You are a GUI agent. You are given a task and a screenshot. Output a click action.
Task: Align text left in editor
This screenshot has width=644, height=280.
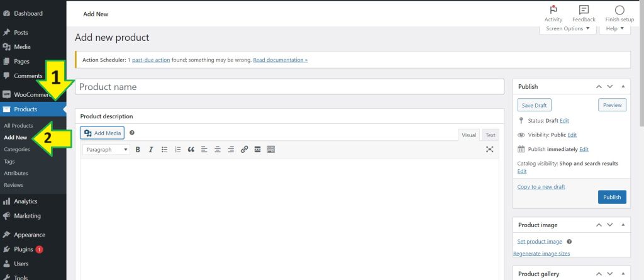tap(204, 150)
